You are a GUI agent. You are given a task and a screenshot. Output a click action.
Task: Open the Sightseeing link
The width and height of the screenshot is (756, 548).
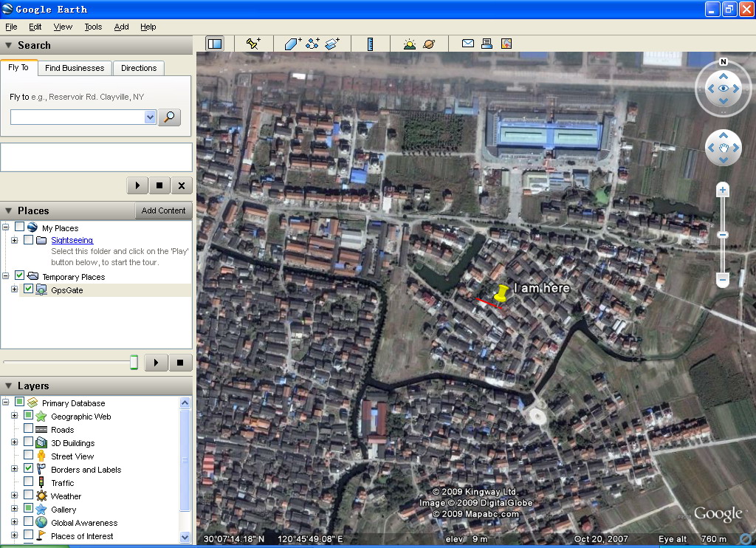pyautogui.click(x=72, y=240)
